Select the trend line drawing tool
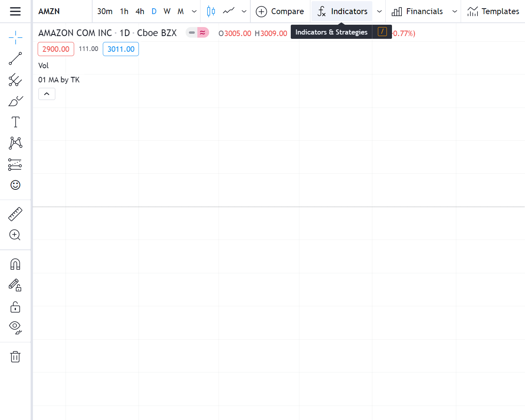525x420 pixels. click(x=15, y=58)
